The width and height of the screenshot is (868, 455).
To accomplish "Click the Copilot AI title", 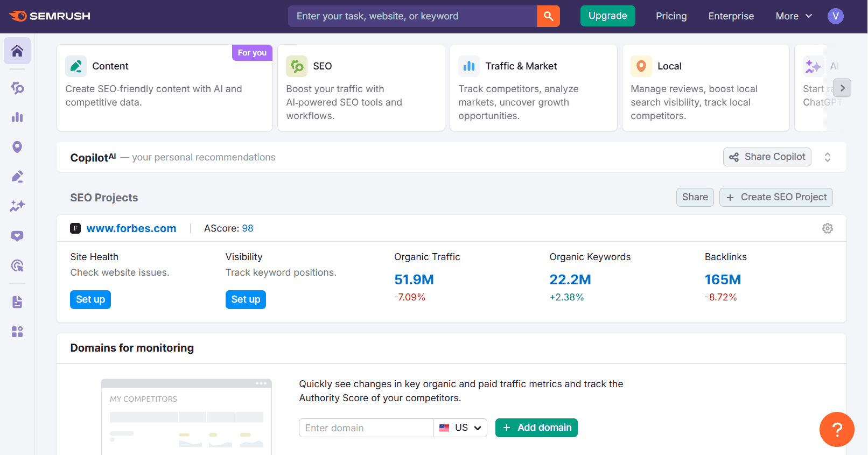I will [93, 157].
